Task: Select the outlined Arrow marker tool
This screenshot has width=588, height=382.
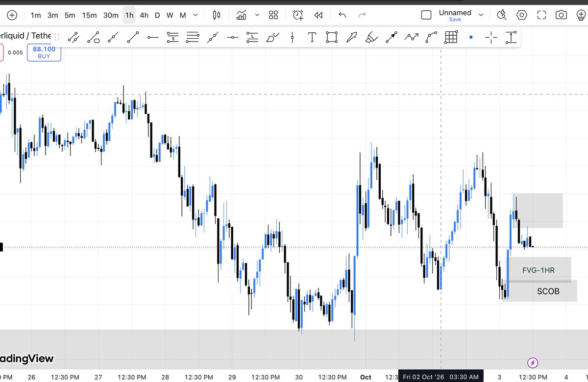Action: click(x=351, y=37)
